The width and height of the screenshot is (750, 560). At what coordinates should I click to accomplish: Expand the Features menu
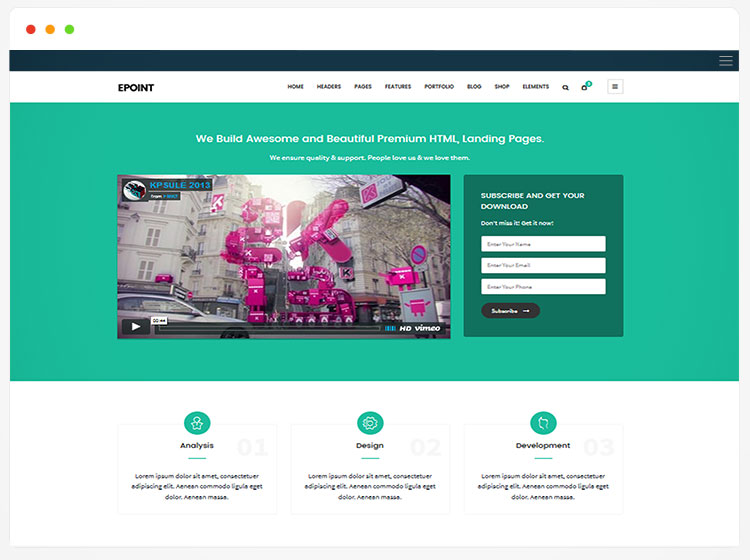tap(398, 87)
